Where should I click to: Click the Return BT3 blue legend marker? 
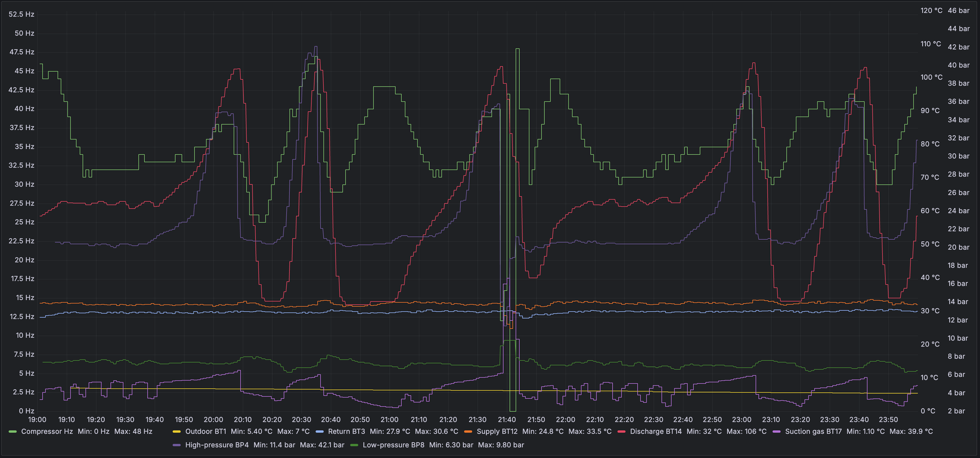(319, 432)
